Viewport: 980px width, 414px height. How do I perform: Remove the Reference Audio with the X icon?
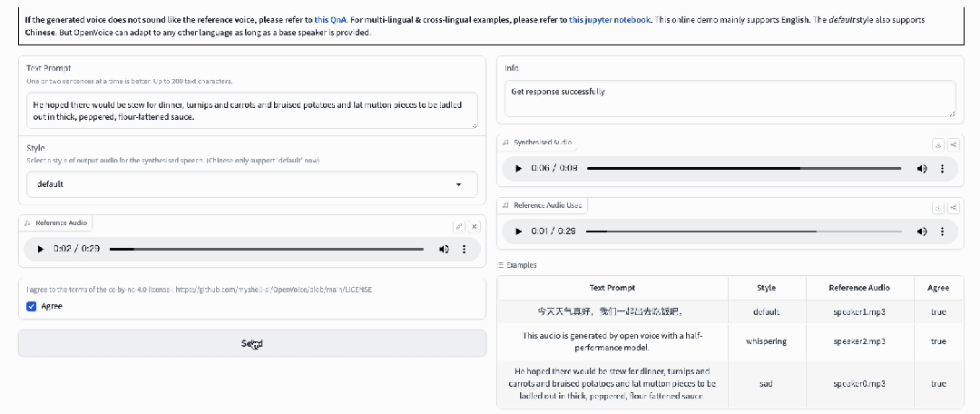475,226
